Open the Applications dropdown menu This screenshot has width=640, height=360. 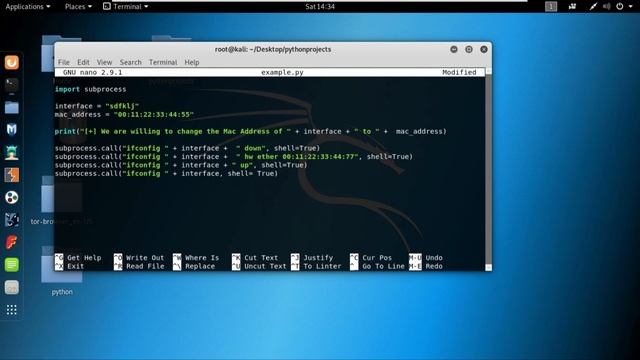[x=28, y=7]
